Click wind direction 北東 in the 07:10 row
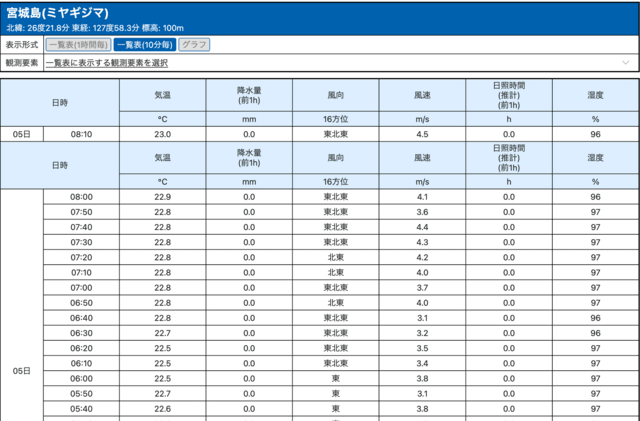This screenshot has width=640, height=421. coord(336,272)
